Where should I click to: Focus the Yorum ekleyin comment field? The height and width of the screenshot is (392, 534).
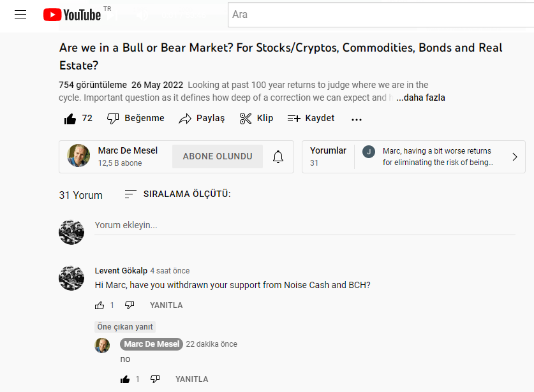click(x=305, y=226)
